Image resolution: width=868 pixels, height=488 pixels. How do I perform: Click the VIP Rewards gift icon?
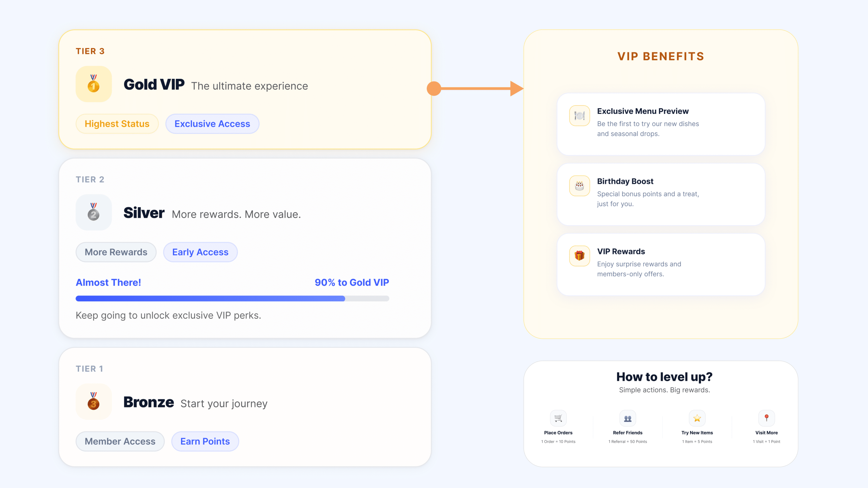click(x=580, y=256)
